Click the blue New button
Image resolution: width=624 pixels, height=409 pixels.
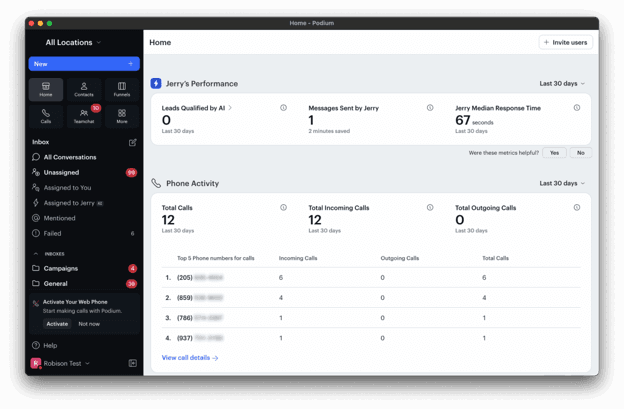pos(84,64)
